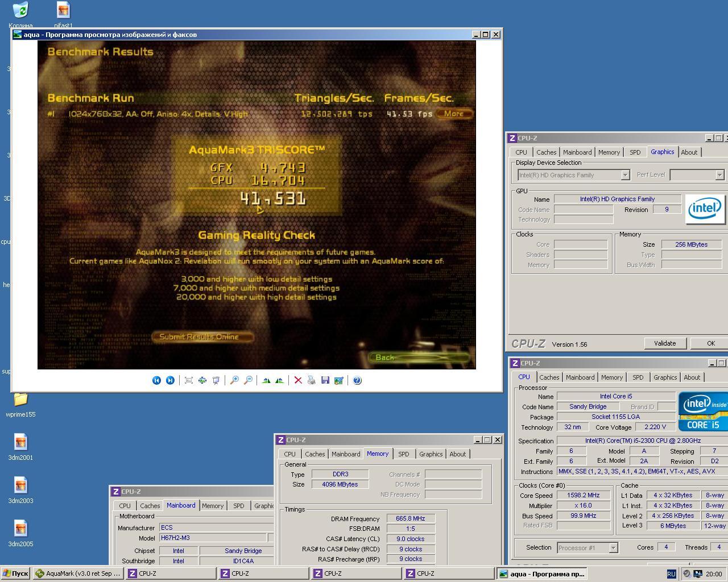Click Level 3 cache value 6 MBytes
Screen dimensions: 728x582
(673, 526)
